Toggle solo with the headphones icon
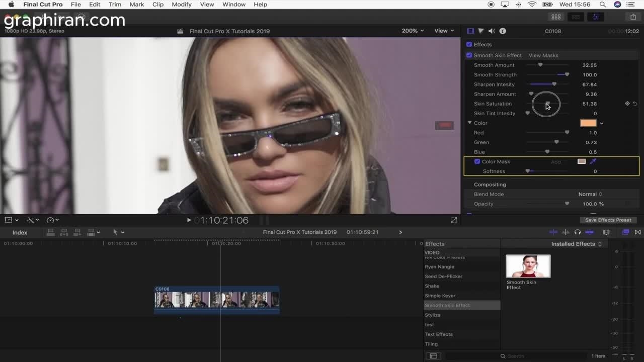 [578, 232]
